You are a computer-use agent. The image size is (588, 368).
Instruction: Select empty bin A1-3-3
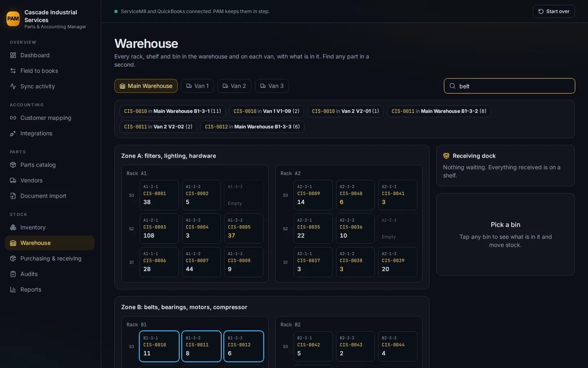point(244,195)
